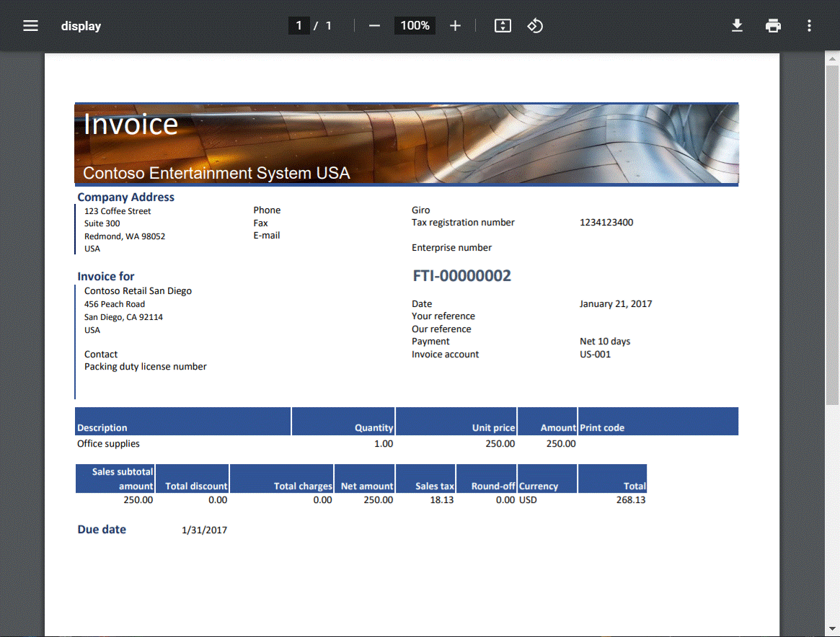This screenshot has height=637, width=840.
Task: Open the three-dot more options menu
Action: pos(809,25)
